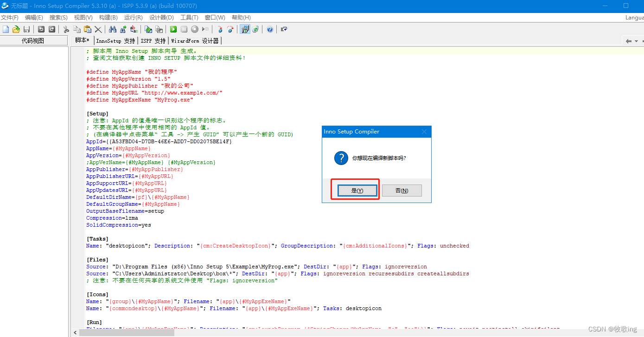Click horizontal scrollbar left arrow
The image size is (644, 337).
click(x=75, y=332)
